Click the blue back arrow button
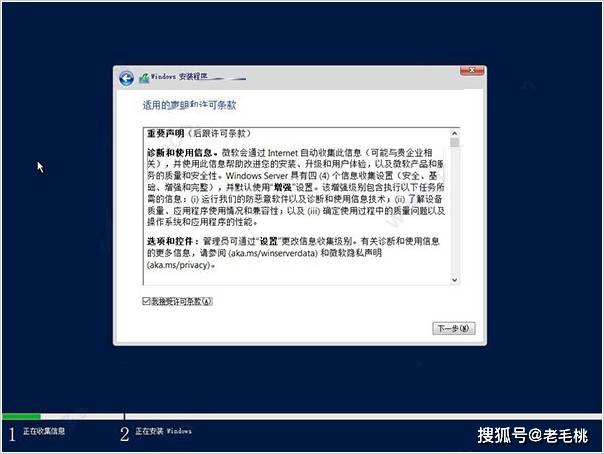This screenshot has width=604, height=454. click(x=126, y=78)
